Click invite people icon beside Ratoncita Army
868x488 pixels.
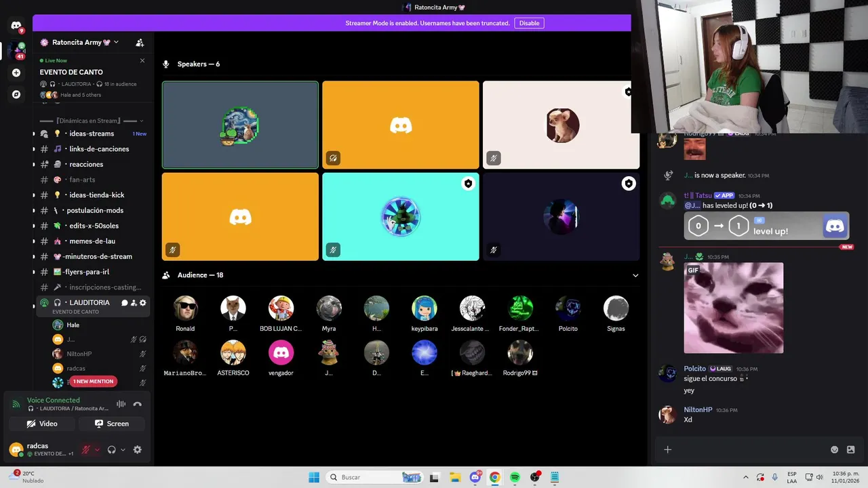point(140,43)
